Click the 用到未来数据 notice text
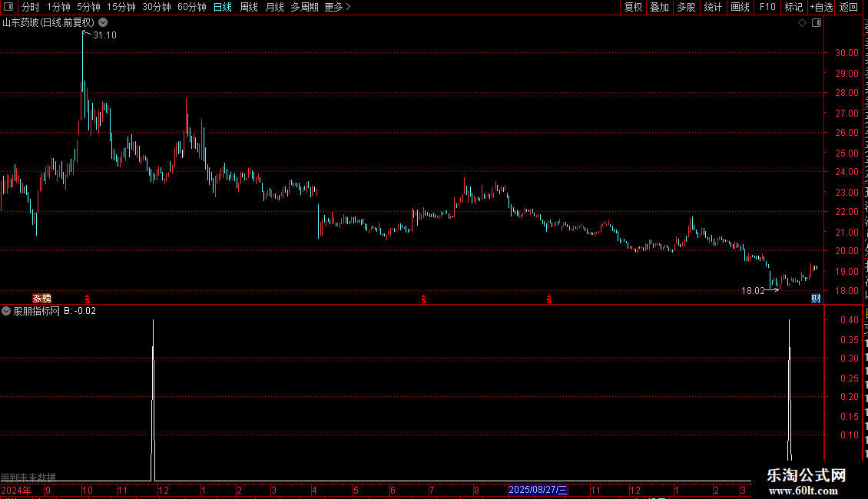 pyautogui.click(x=28, y=477)
